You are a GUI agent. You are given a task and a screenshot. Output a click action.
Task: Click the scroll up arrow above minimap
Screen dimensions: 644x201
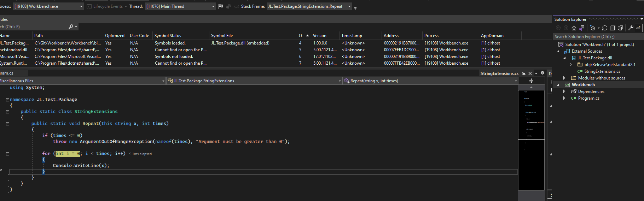click(531, 87)
